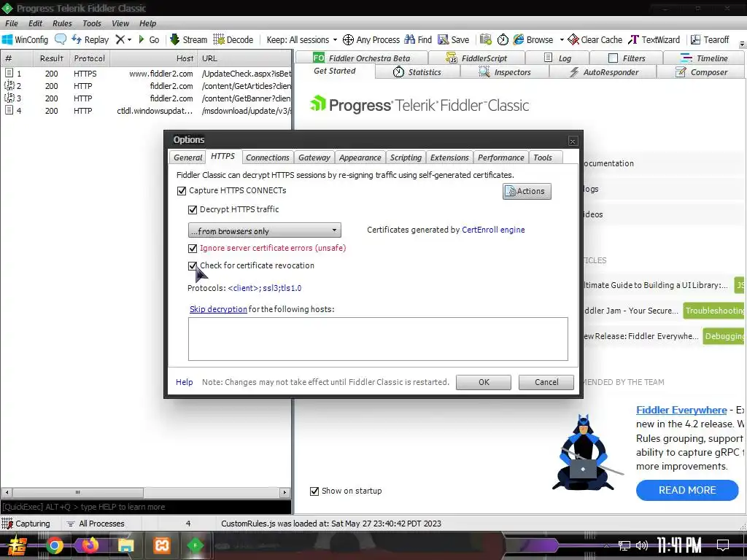747x560 pixels.
Task: Expand the Remove sessions dropdown arrow
Action: [130, 39]
